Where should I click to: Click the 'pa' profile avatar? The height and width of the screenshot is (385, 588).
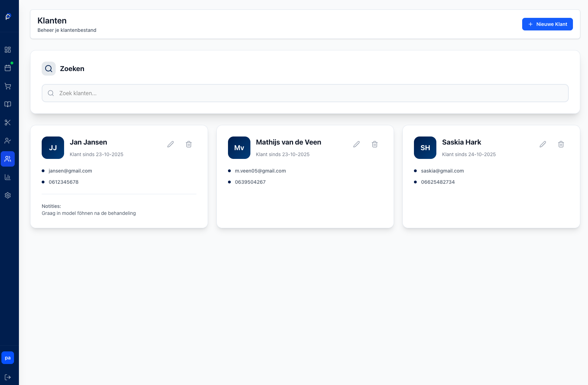8,358
